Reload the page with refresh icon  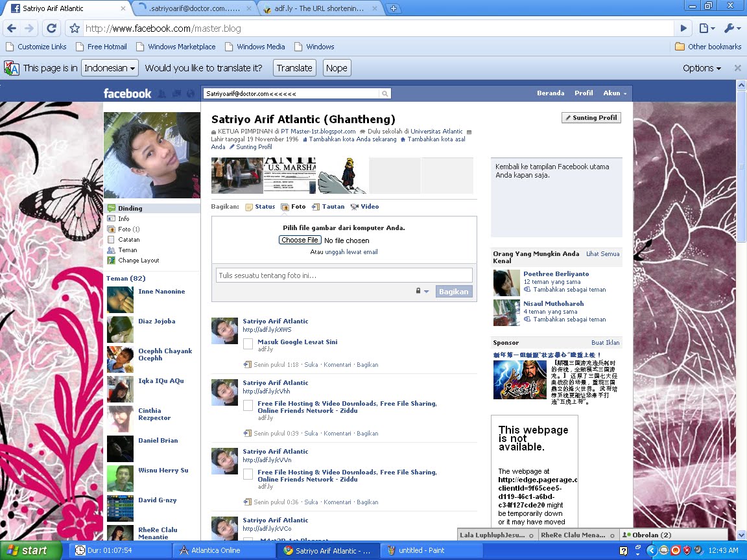[51, 28]
